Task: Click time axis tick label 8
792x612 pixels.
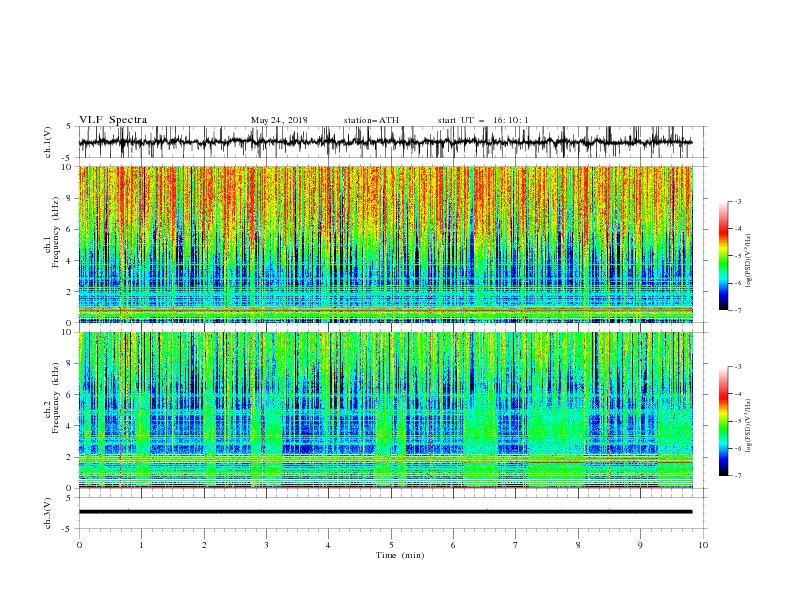Action: (578, 545)
